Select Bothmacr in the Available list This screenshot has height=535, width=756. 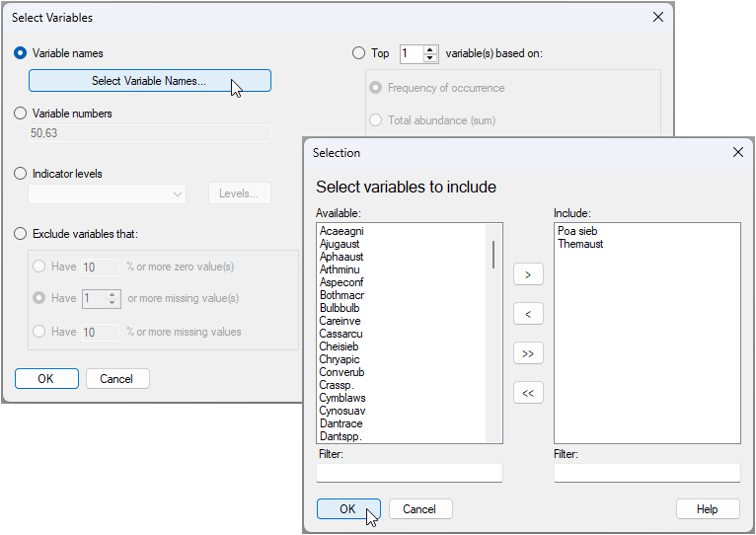[x=341, y=295]
